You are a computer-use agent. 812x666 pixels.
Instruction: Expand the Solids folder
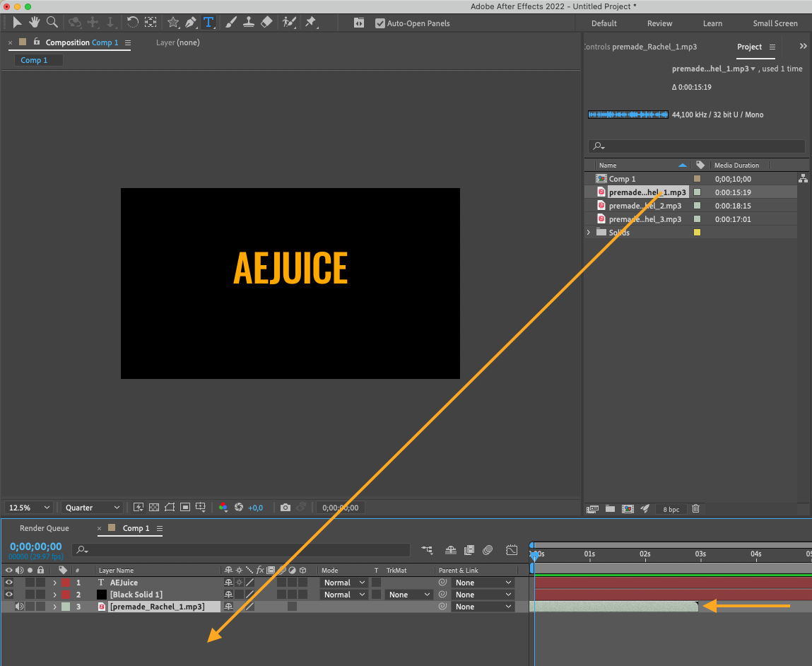tap(589, 233)
